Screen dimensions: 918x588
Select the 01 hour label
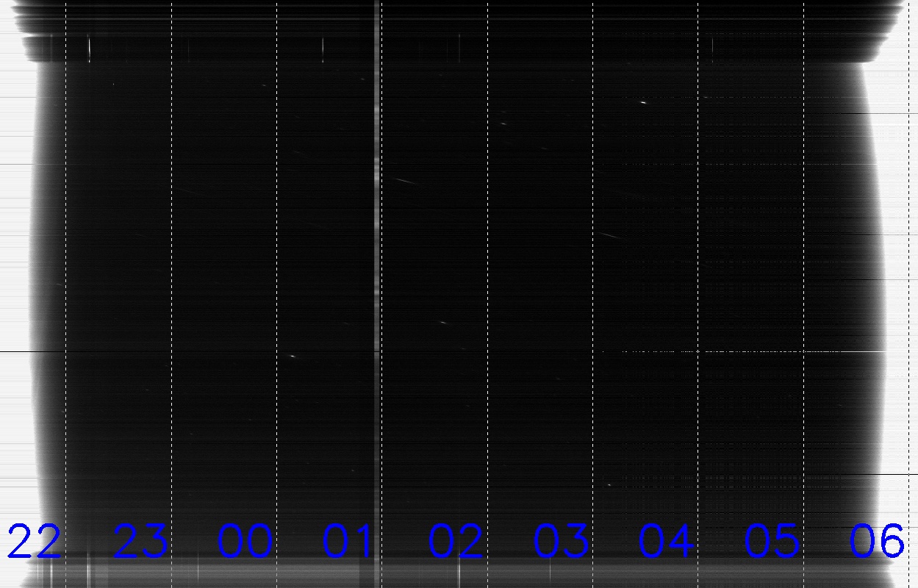coord(348,541)
